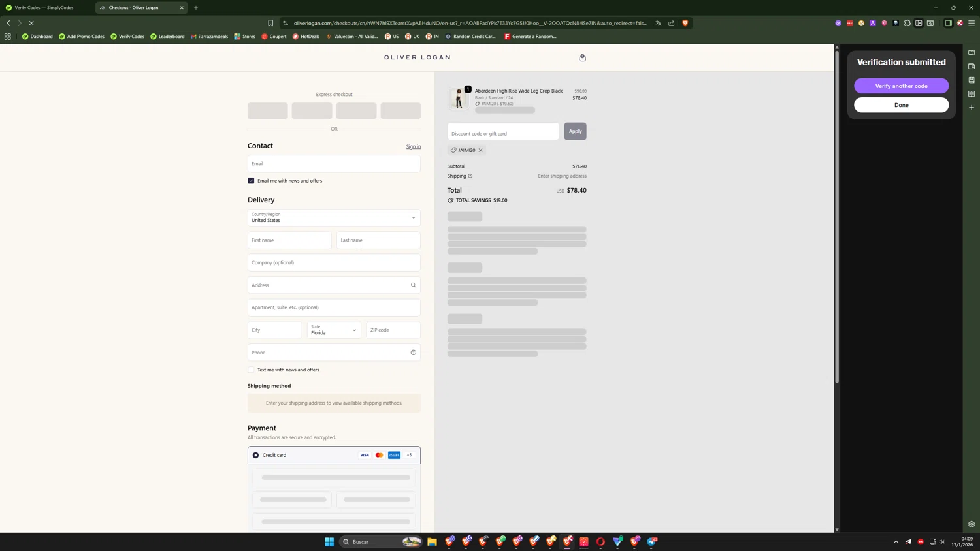Screen dimensions: 980x551
Task: Click the share page icon
Action: (x=671, y=23)
